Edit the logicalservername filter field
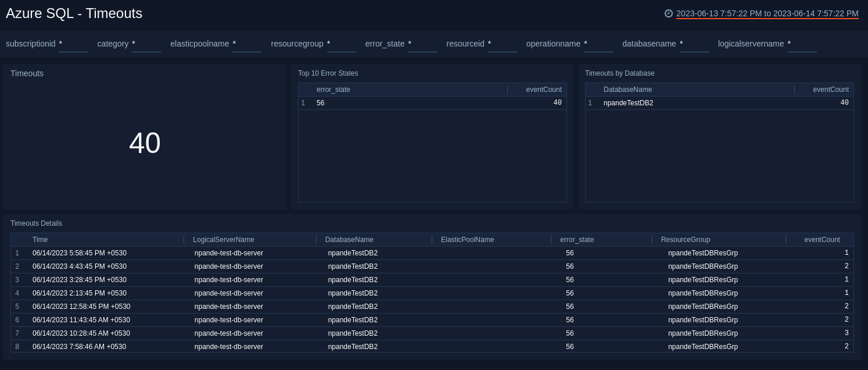This screenshot has height=370, width=868. (x=802, y=44)
